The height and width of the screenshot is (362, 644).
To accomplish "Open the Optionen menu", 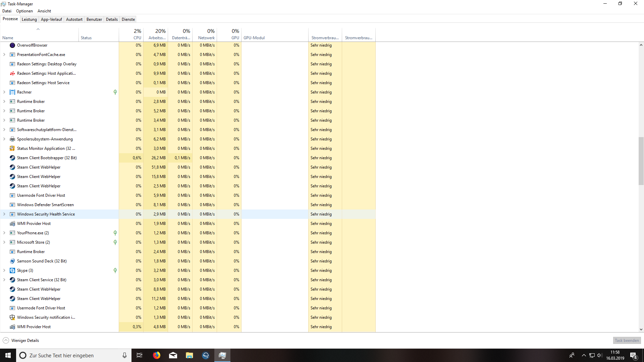I will coord(24,11).
